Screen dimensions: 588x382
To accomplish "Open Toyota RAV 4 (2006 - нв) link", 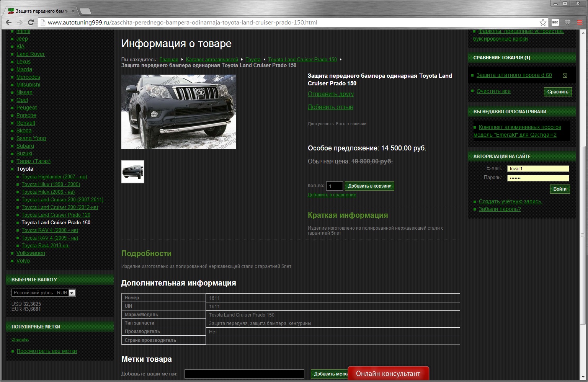I will [50, 230].
